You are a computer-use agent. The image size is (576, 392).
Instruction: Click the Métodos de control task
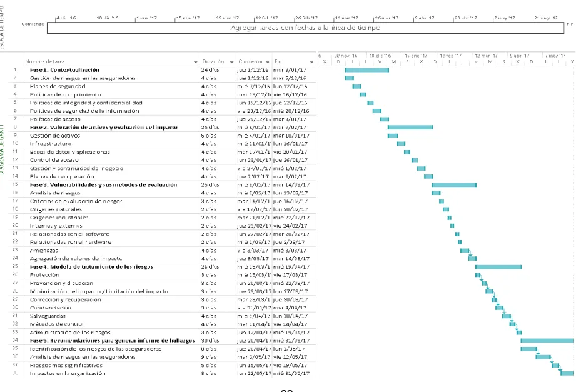pos(56,324)
